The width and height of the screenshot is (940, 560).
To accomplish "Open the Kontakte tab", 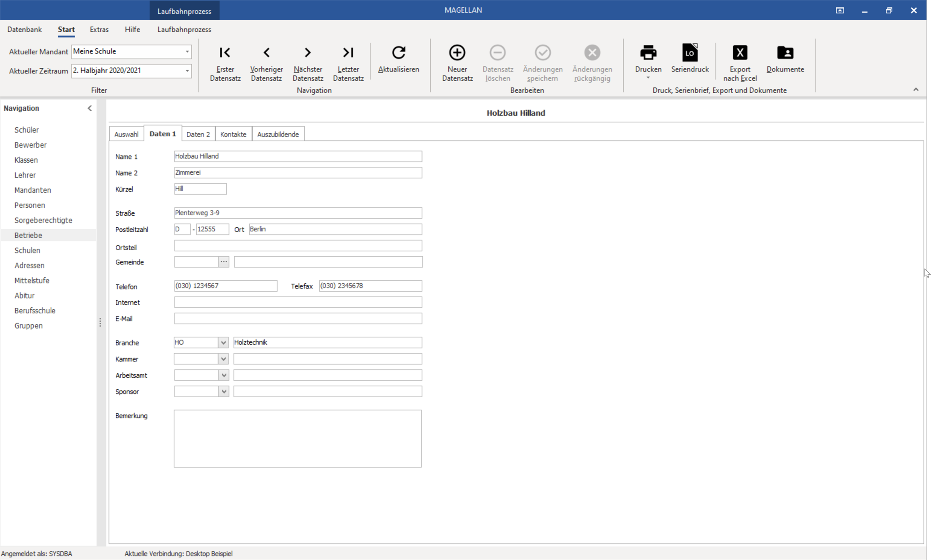I will point(233,134).
